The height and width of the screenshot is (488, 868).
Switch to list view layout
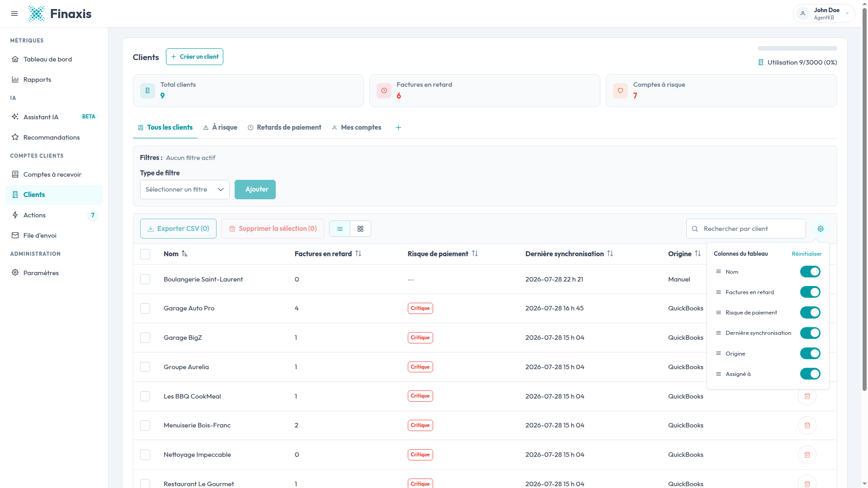point(340,229)
